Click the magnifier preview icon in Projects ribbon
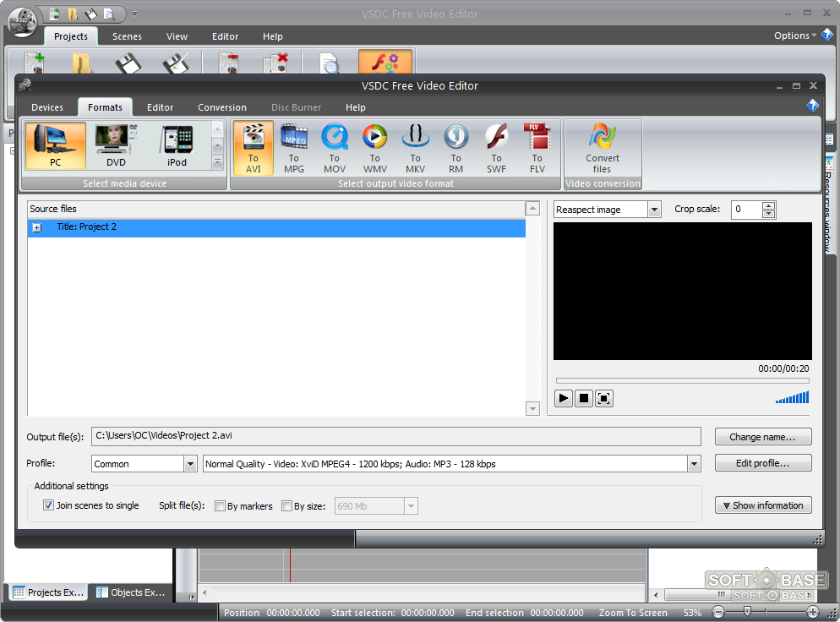 point(329,63)
